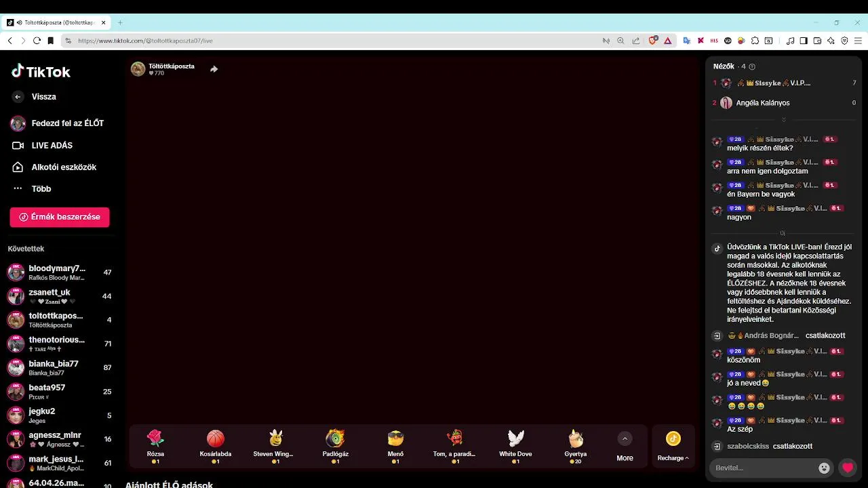This screenshot has width=868, height=488.
Task: Expand the viewers ranking list chevron
Action: 784,120
